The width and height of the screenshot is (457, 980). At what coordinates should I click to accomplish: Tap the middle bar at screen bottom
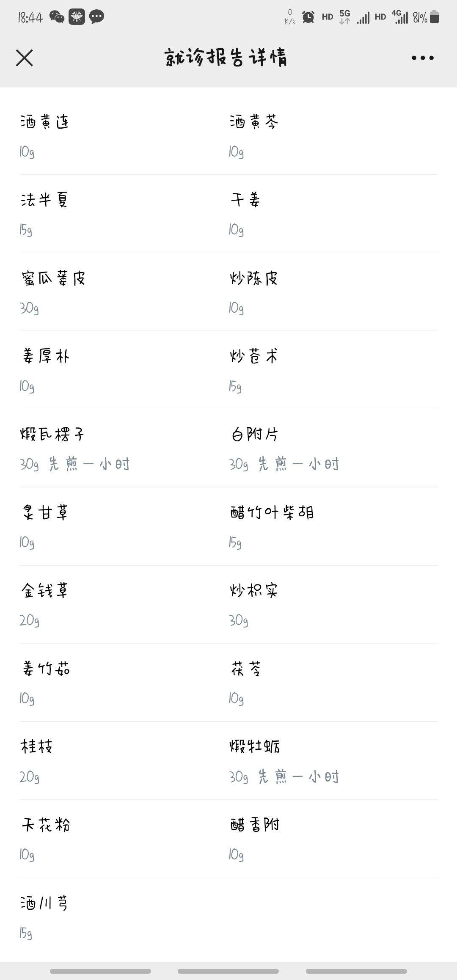tap(228, 971)
